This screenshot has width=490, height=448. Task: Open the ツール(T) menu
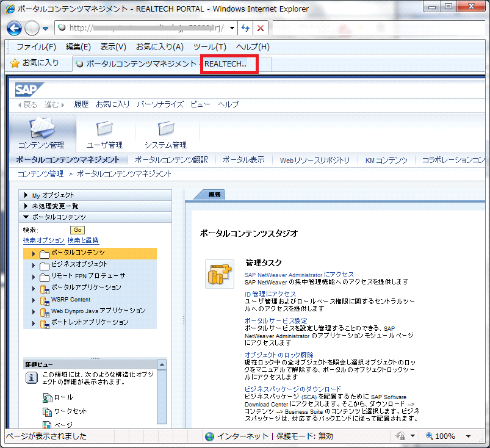(x=210, y=47)
